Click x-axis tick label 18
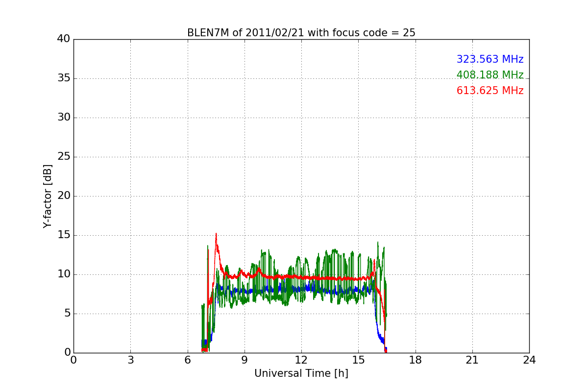The height and width of the screenshot is (392, 588). click(x=415, y=360)
